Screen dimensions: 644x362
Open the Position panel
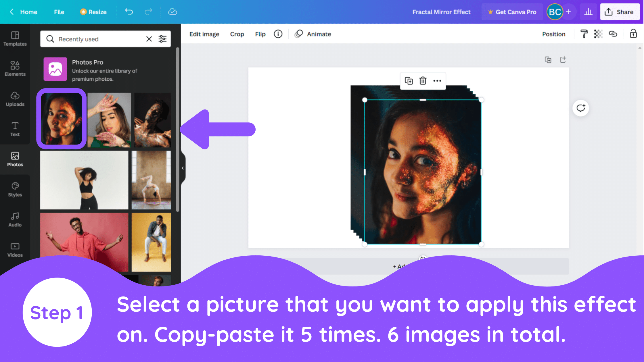[554, 34]
